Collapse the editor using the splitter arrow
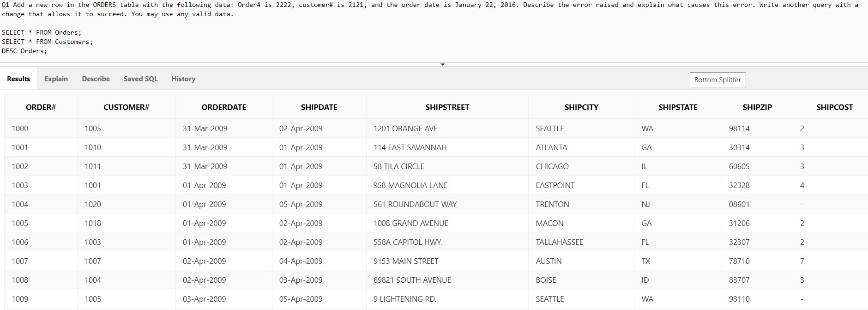Viewport: 868px width, 310px height. pos(443,64)
